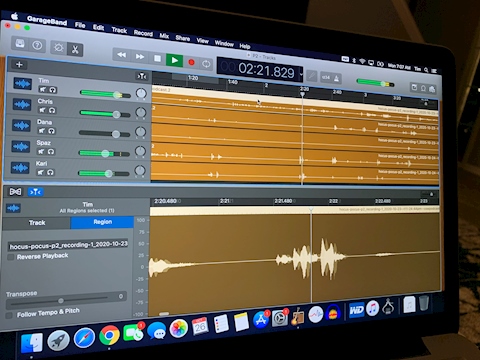Enable the Reverse Playback checkbox

coord(11,257)
